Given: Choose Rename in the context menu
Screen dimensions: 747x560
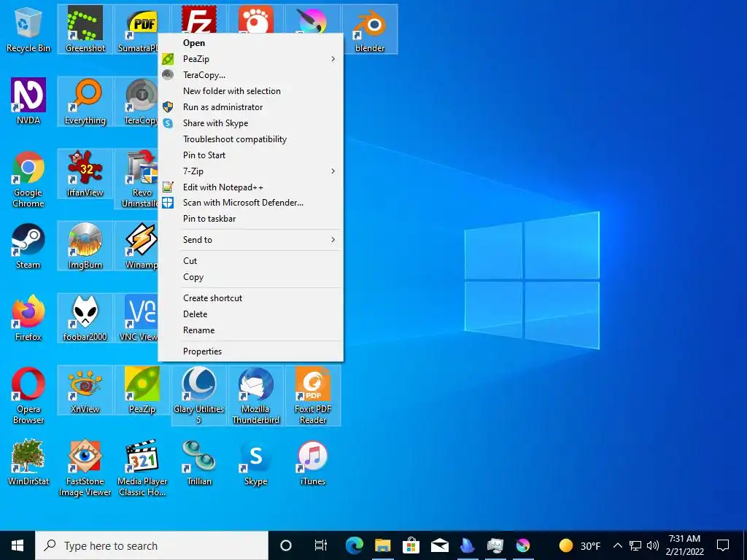Looking at the screenshot, I should (x=251, y=330).
